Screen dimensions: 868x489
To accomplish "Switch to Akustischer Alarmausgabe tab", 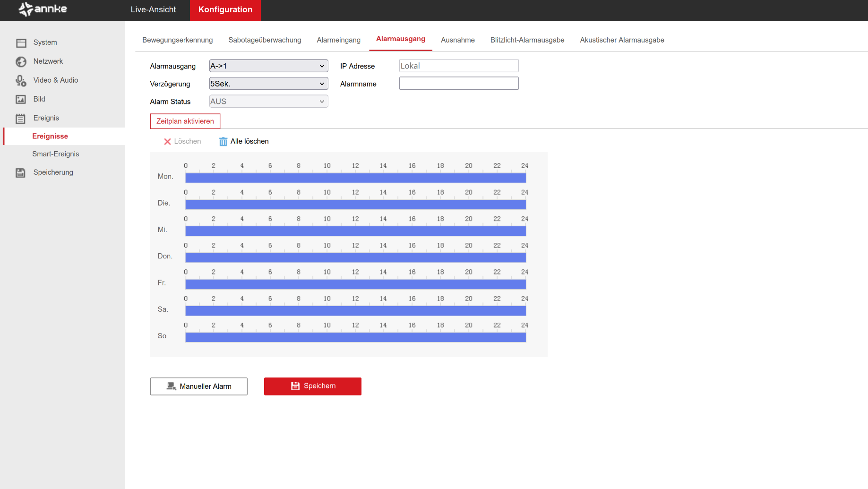I will (622, 40).
